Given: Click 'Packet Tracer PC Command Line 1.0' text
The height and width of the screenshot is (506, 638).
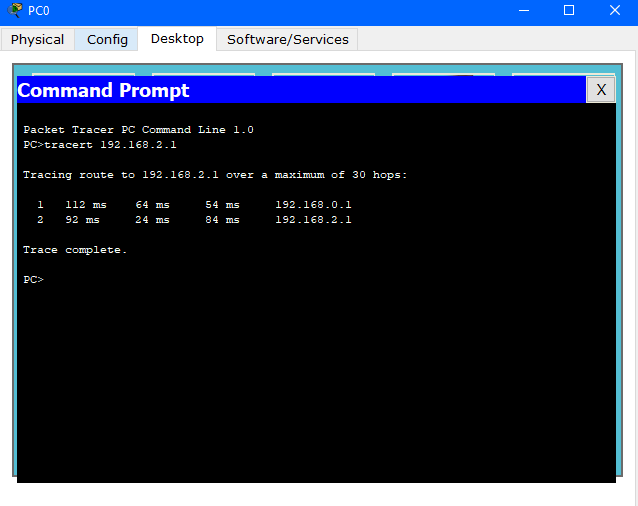Looking at the screenshot, I should 138,130.
